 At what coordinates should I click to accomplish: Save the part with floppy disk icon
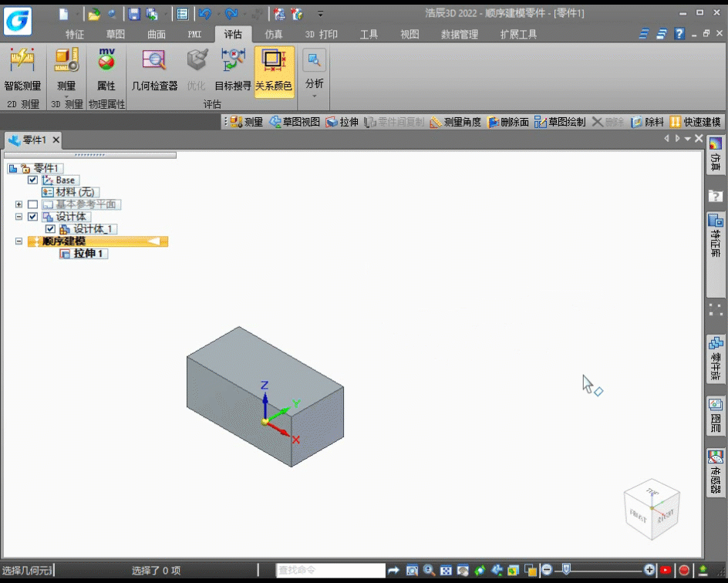[x=134, y=15]
